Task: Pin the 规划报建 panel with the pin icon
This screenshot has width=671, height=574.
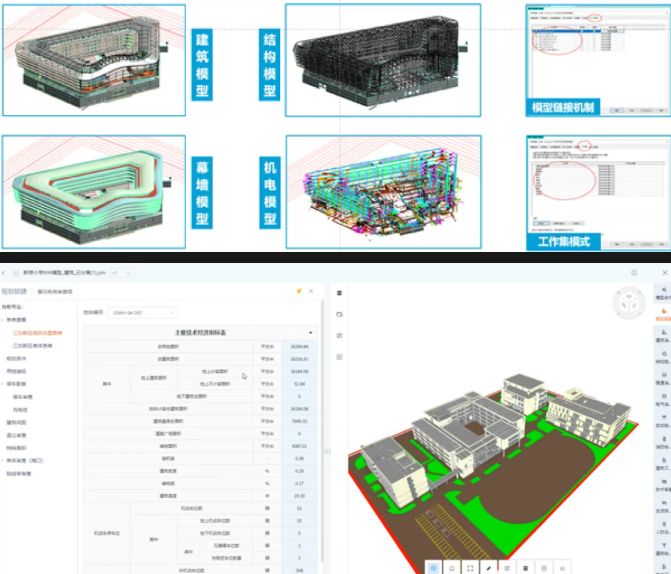Action: click(x=299, y=291)
